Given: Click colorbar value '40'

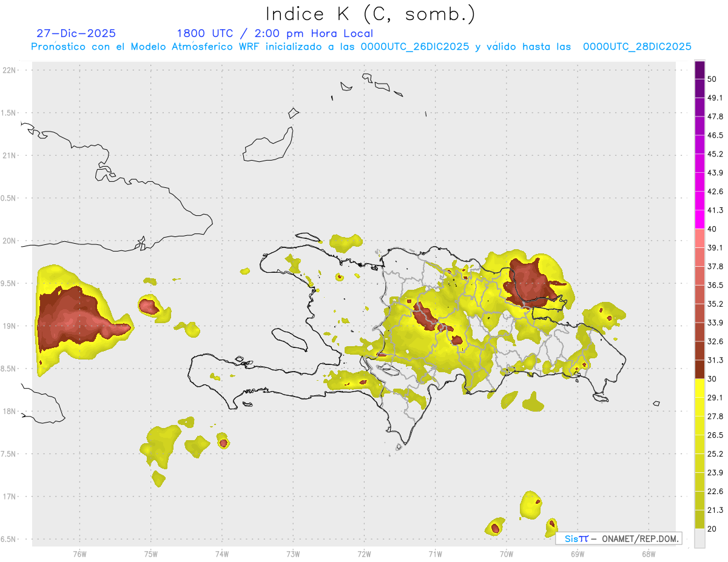Looking at the screenshot, I should click(x=712, y=229).
